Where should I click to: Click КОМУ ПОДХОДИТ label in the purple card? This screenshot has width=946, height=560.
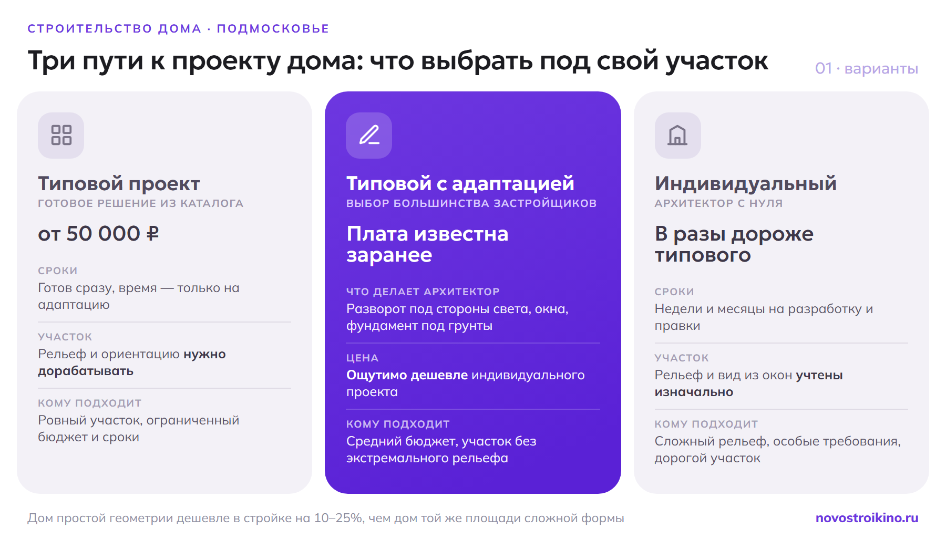click(x=398, y=424)
